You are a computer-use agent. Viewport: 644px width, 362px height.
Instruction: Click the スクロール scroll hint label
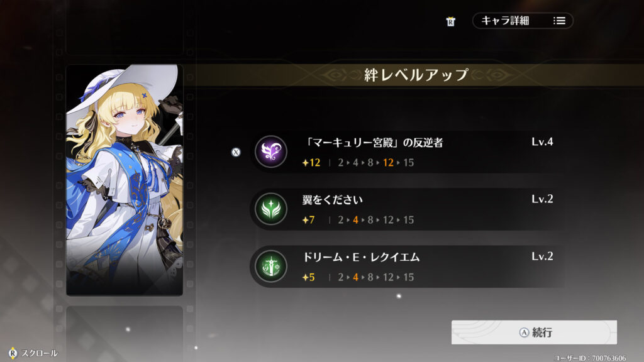click(40, 353)
